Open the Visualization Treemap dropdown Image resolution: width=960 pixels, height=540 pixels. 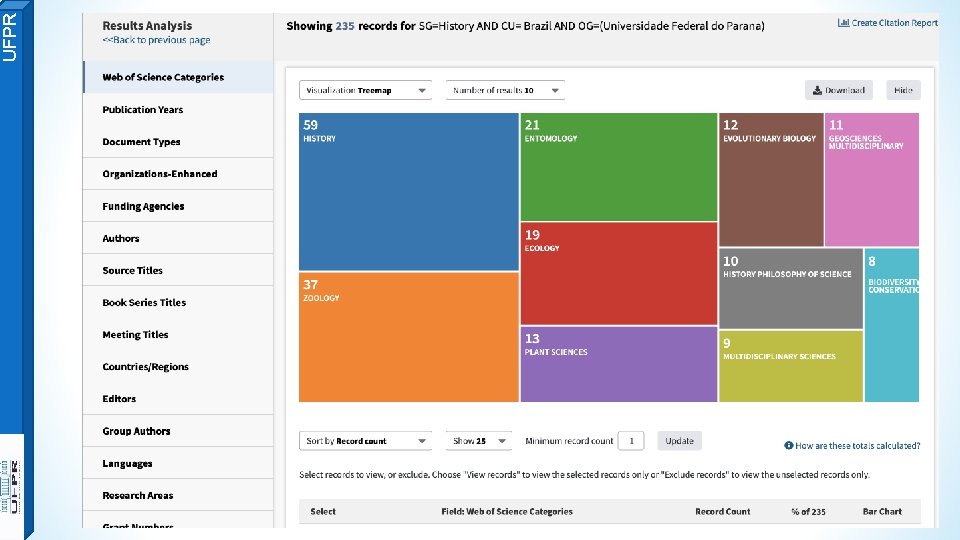366,90
